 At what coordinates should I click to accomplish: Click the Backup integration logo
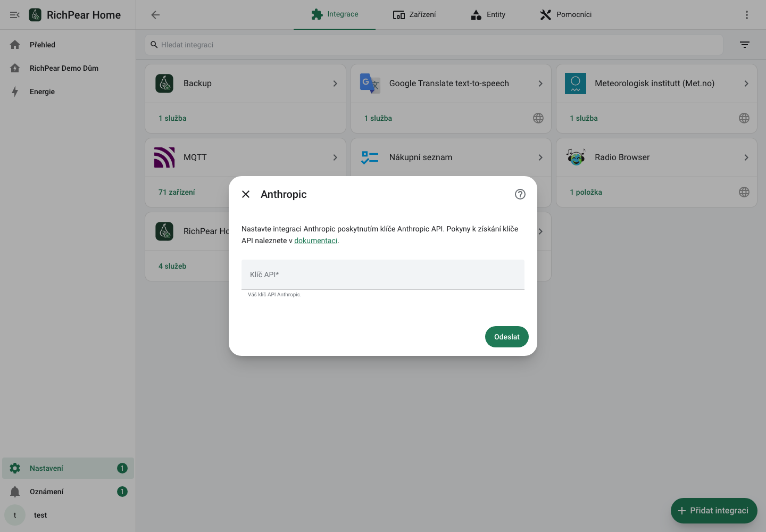[164, 84]
